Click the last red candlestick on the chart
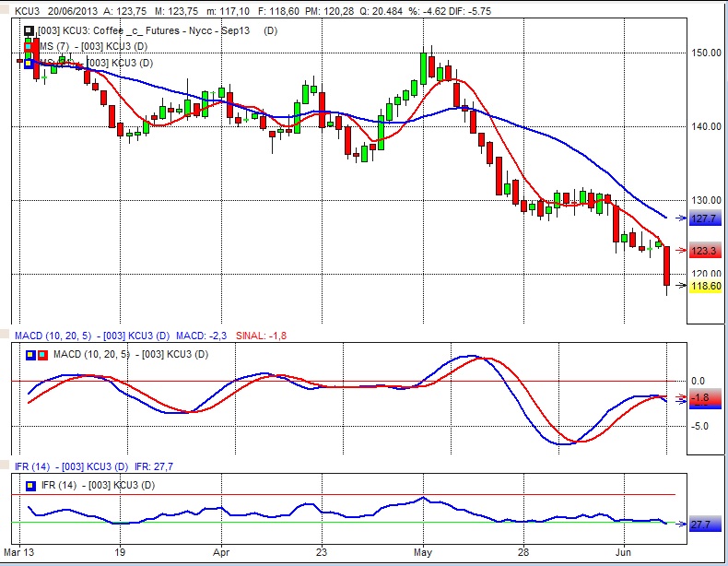 [667, 265]
